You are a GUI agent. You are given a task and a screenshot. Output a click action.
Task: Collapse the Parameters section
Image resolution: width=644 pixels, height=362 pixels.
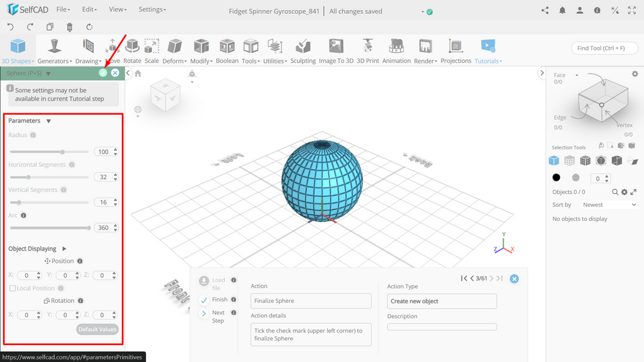coord(48,121)
